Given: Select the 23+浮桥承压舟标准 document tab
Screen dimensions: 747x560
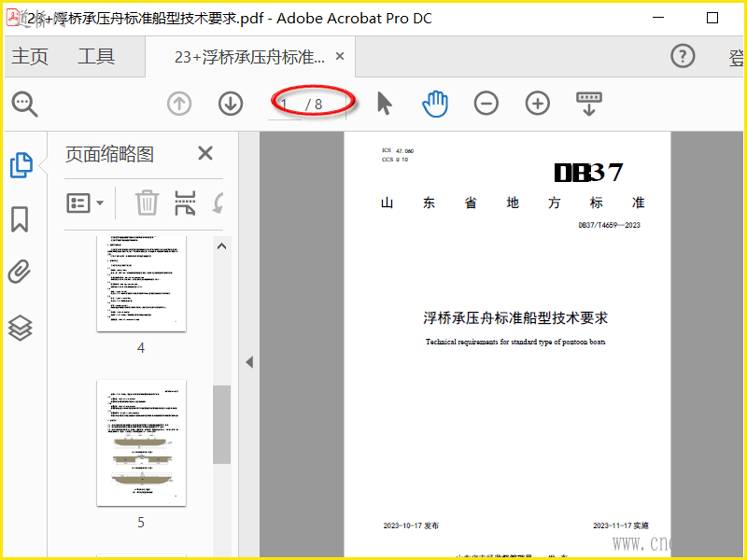Looking at the screenshot, I should [x=249, y=57].
